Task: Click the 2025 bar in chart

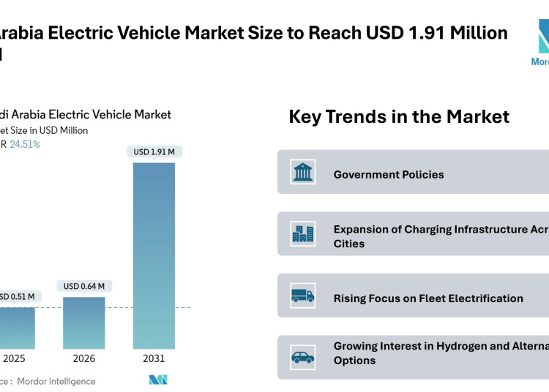Action: pos(16,328)
